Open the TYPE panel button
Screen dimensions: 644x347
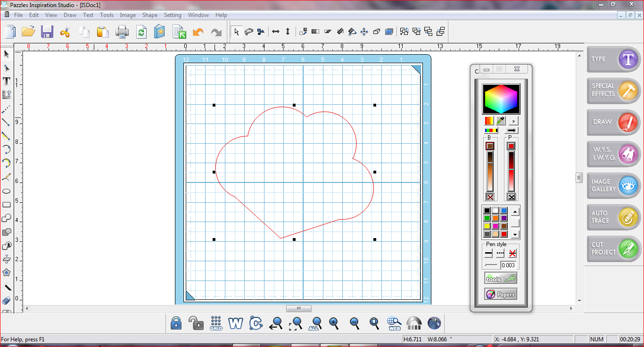(x=614, y=59)
